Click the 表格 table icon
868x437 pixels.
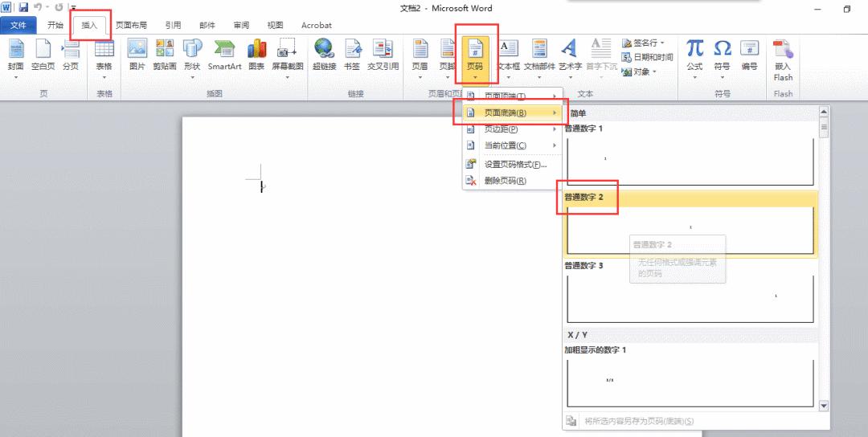(104, 54)
